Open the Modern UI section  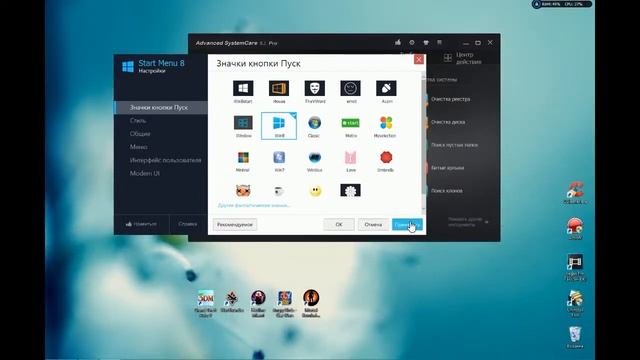click(144, 173)
